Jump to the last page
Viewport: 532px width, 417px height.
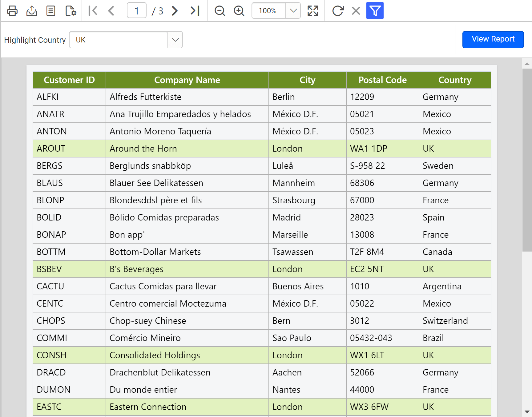195,11
